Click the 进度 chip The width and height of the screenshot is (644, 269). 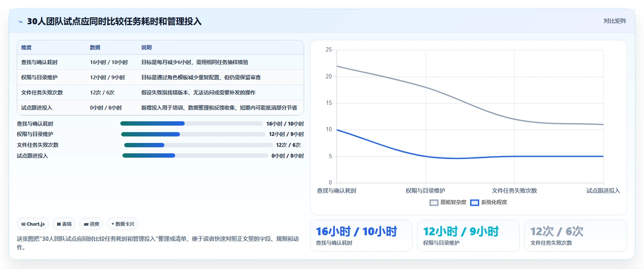point(91,224)
